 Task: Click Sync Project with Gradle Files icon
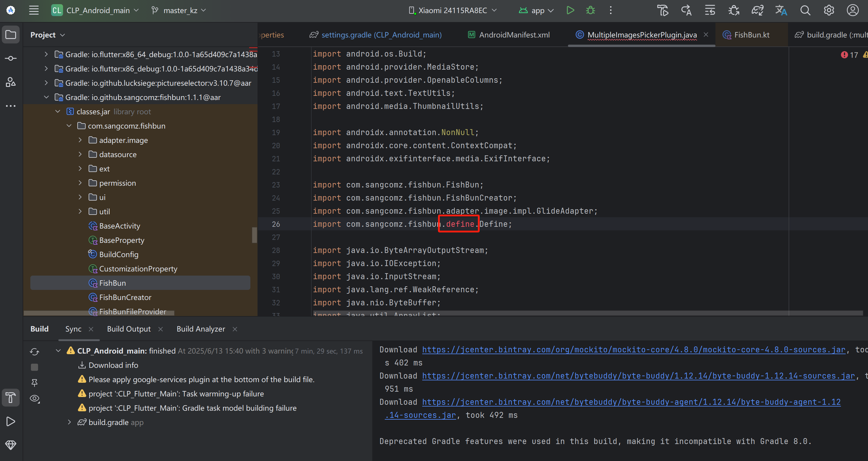pyautogui.click(x=757, y=10)
